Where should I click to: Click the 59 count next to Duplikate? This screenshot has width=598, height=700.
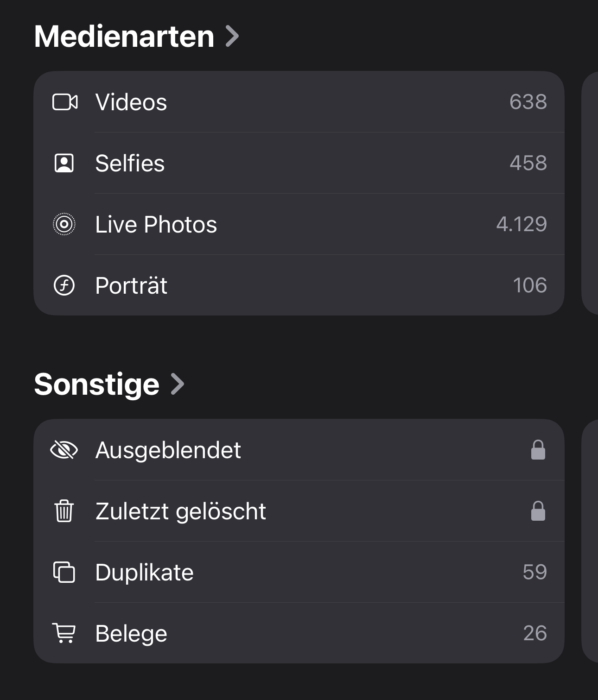coord(534,572)
